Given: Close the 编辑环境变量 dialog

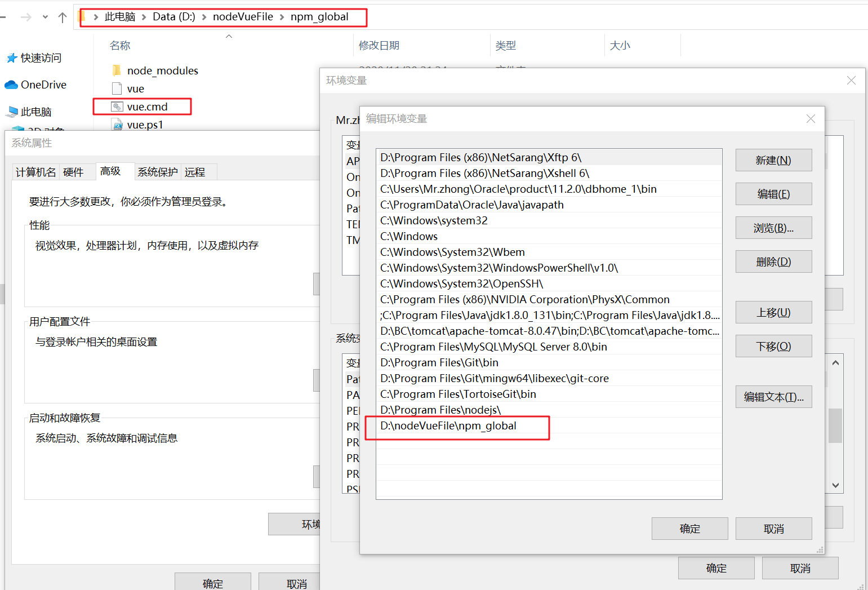Looking at the screenshot, I should [x=811, y=119].
